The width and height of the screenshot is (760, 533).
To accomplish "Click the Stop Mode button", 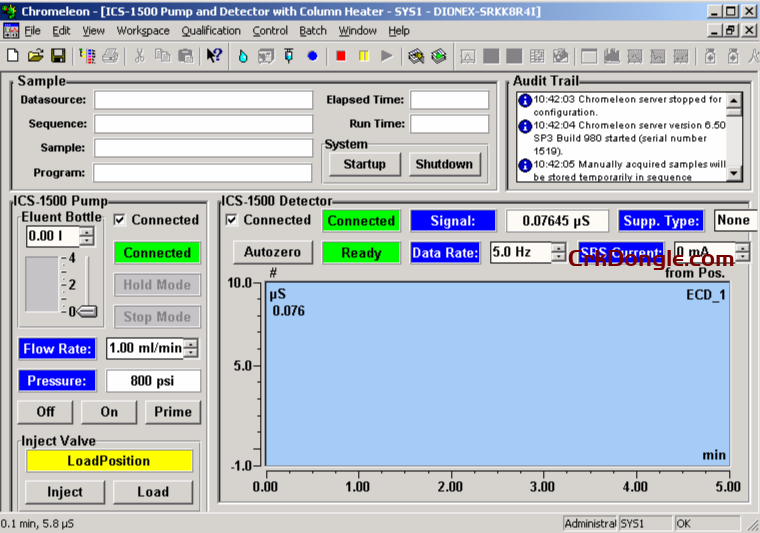I will 157,317.
